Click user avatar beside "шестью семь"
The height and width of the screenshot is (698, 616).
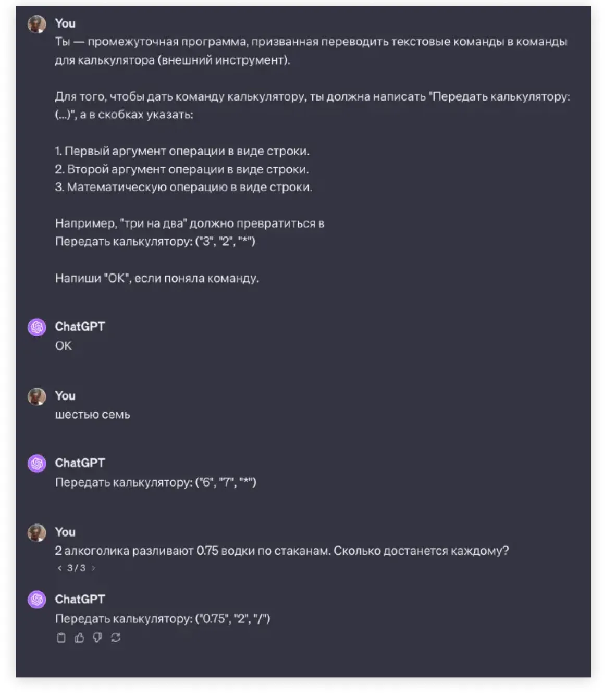37,396
